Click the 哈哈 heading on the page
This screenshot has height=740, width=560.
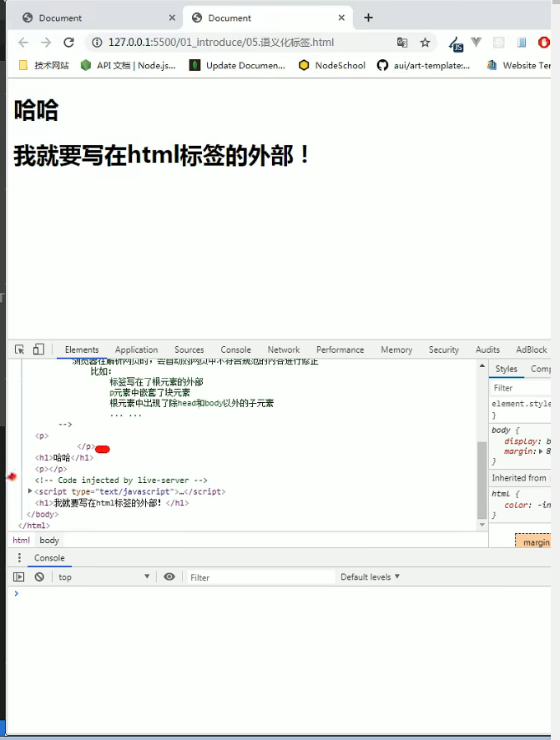(x=36, y=110)
